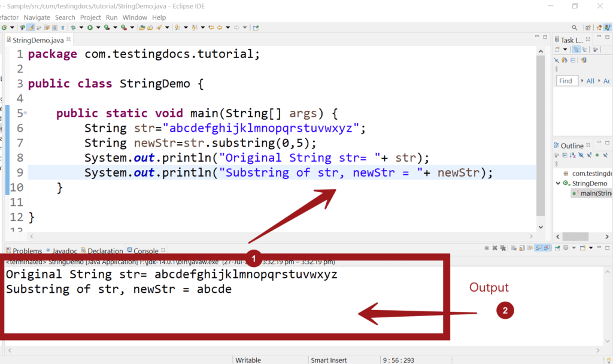The height and width of the screenshot is (364, 613).
Task: Start a Coverage launch from the toolbar
Action: (x=105, y=27)
